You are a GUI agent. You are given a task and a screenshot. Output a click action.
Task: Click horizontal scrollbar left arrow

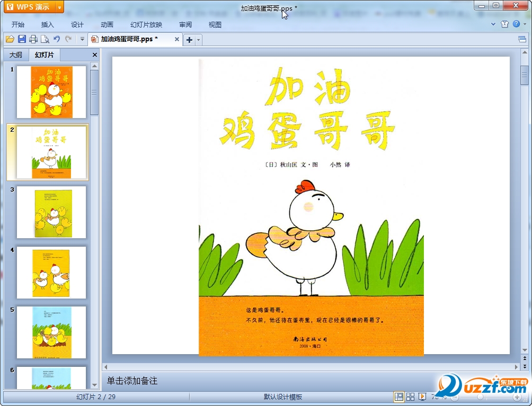coord(106,367)
